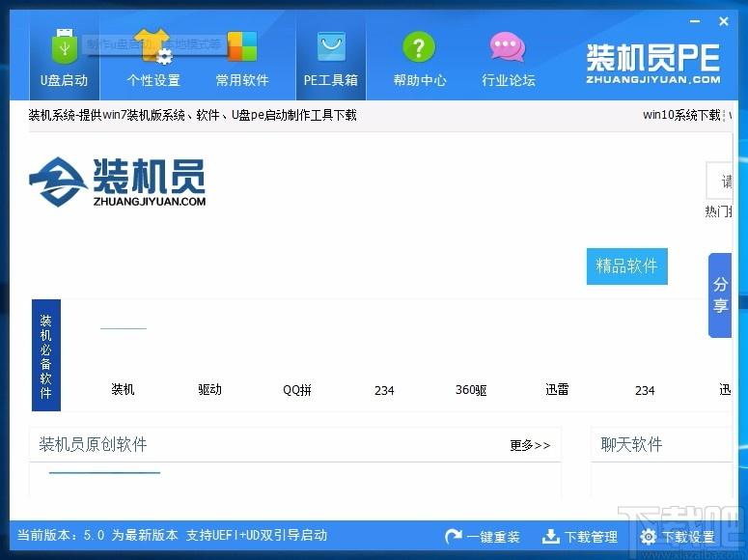Open the QQ拼 software item
Screen dimensions: 748x560
297,390
